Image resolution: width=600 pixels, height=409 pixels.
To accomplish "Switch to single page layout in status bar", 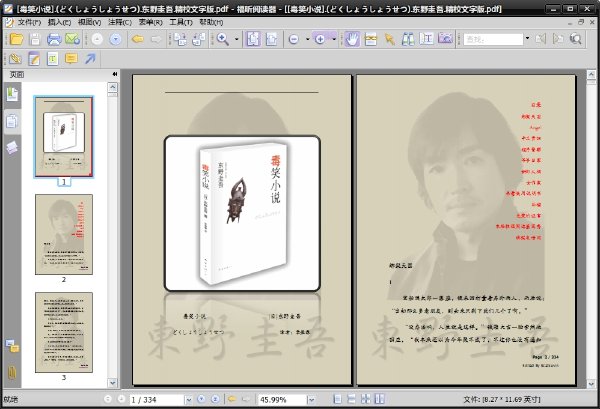I will click(338, 399).
